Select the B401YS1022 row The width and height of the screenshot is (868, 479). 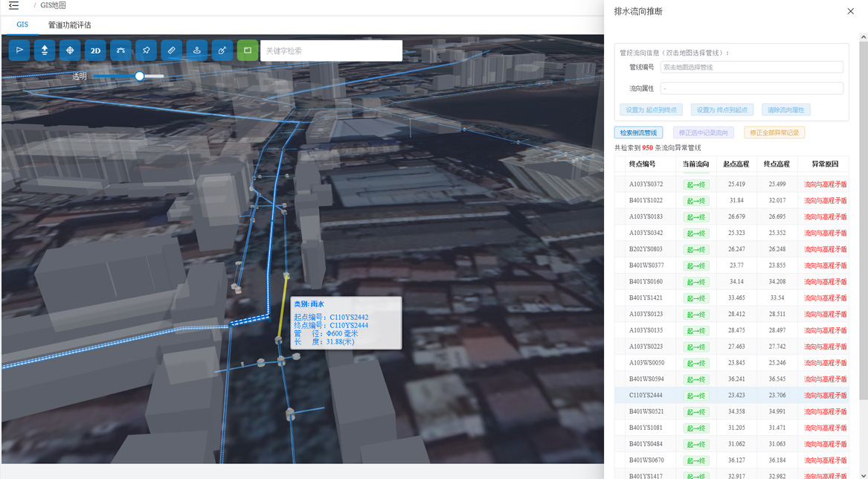[731, 201]
